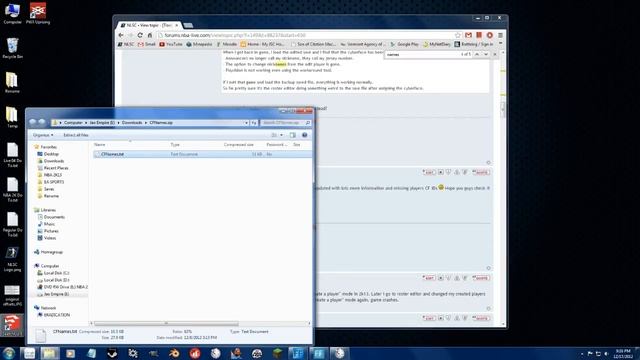
Task: Click the bookmark star in Chrome address bar
Action: pos(458,36)
